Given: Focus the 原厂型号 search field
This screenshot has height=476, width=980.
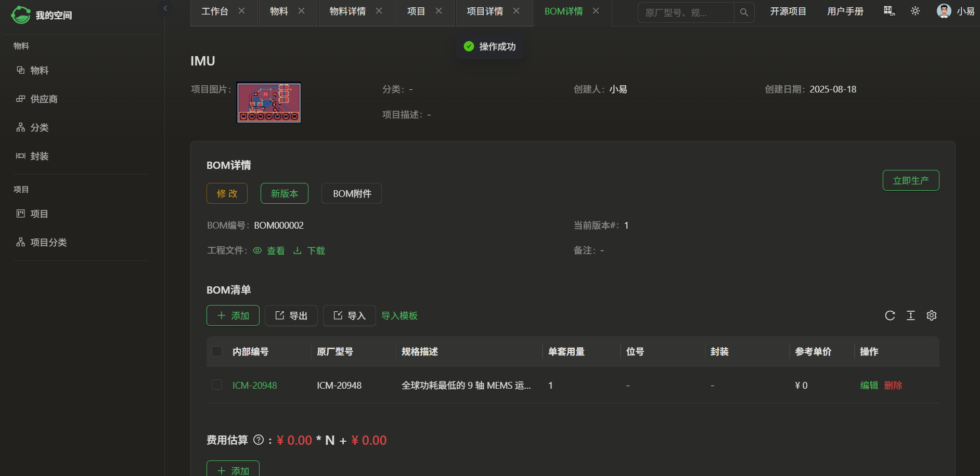Looking at the screenshot, I should point(686,12).
